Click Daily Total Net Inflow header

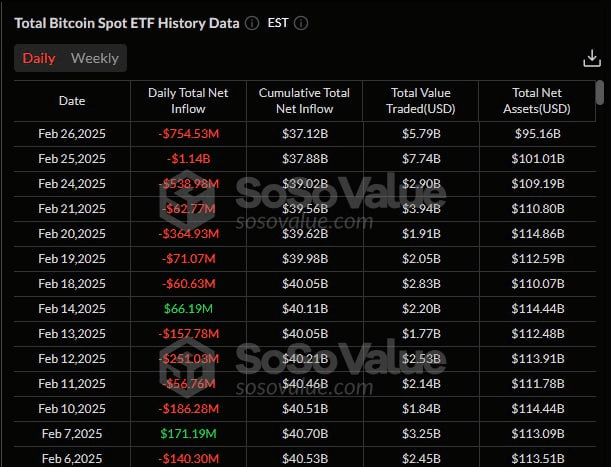pyautogui.click(x=188, y=101)
